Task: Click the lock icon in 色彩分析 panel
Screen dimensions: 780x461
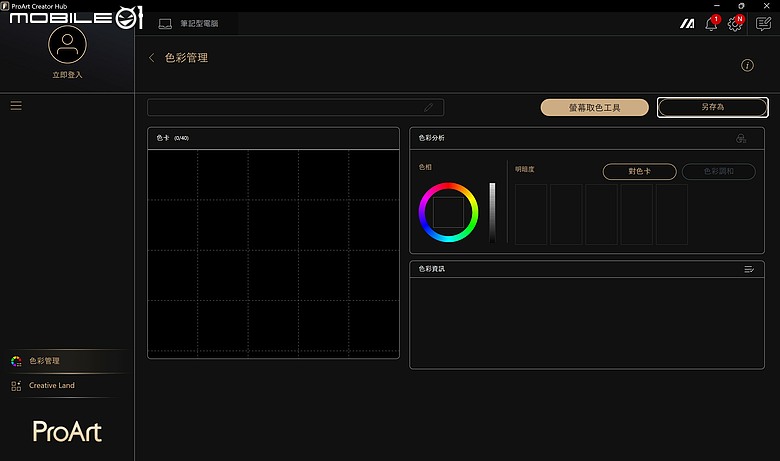Action: click(741, 138)
